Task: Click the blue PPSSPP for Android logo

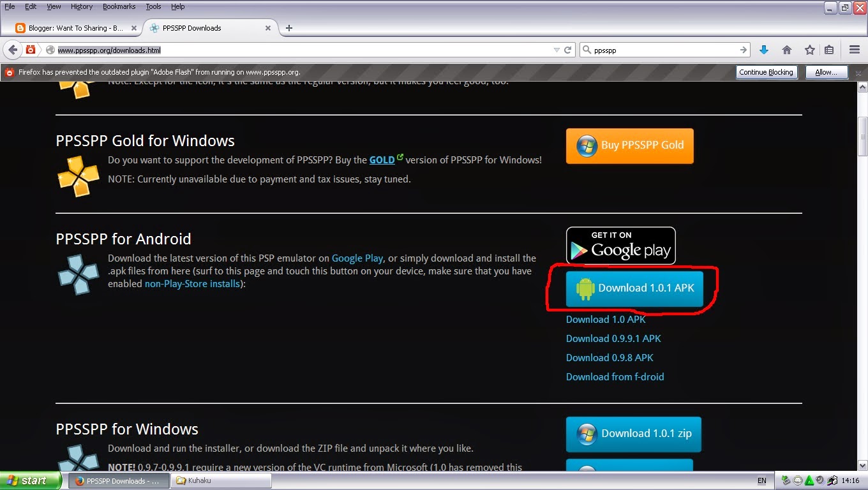Action: pos(79,274)
